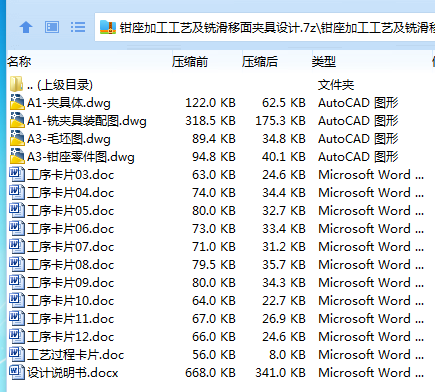This screenshot has height=392, width=435.
Task: Click DWG icon of A1-铣夹具装配图.dwg
Action: pyautogui.click(x=17, y=120)
